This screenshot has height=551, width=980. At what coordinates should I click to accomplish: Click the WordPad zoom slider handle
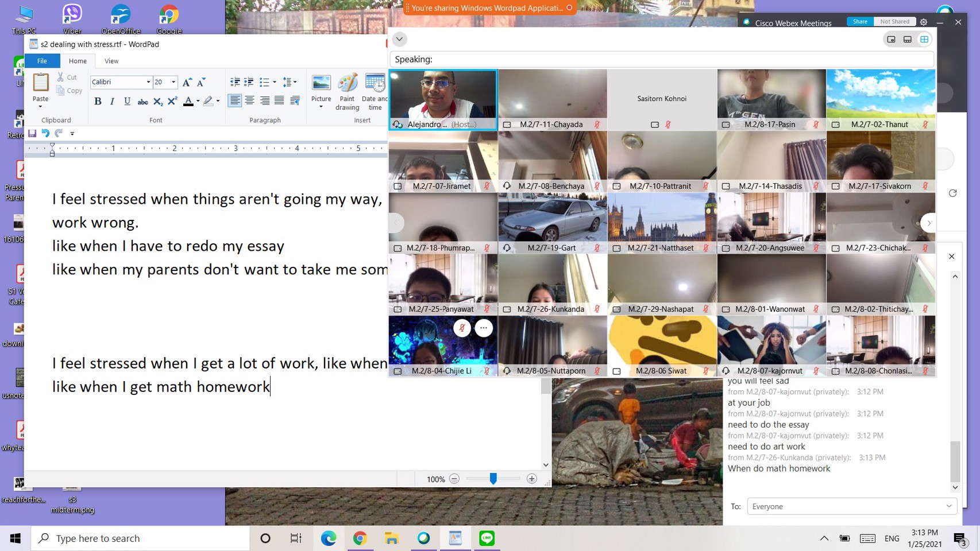(493, 479)
